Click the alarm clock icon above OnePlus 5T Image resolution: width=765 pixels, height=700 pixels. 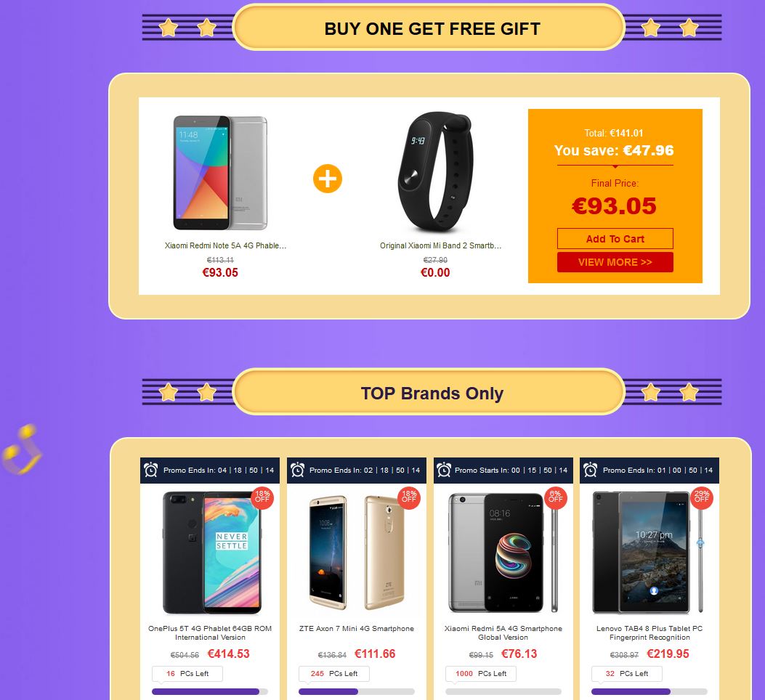coord(151,470)
